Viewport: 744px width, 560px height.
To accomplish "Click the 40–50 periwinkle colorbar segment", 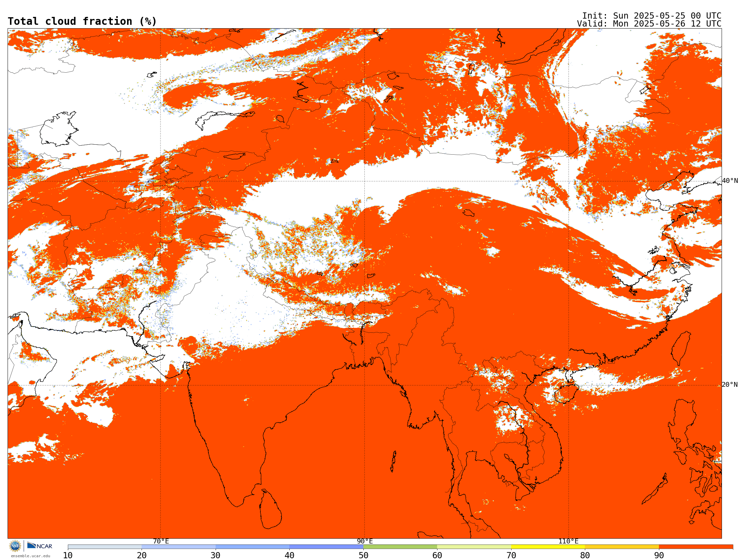I will (326, 547).
